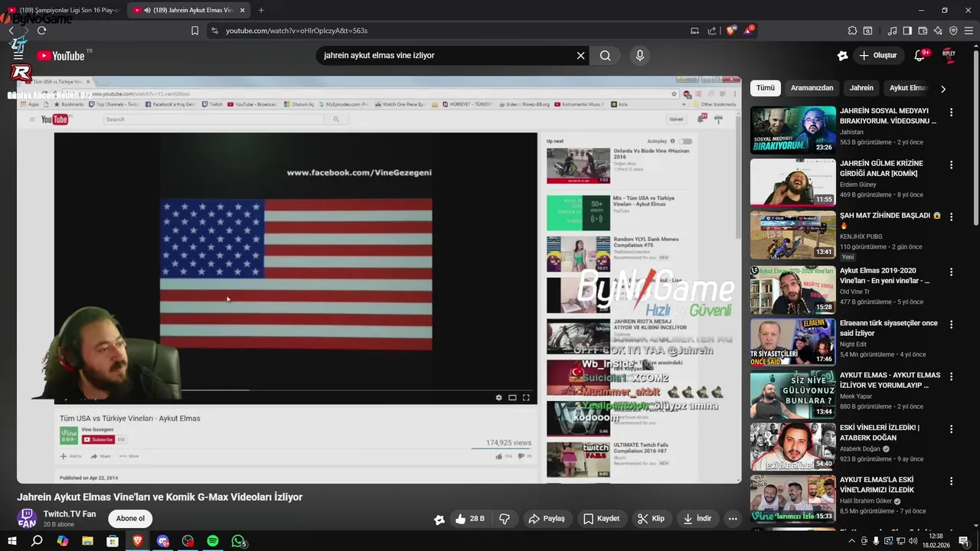Open the Windows Start menu
This screenshot has width=980, height=551.
click(x=11, y=541)
